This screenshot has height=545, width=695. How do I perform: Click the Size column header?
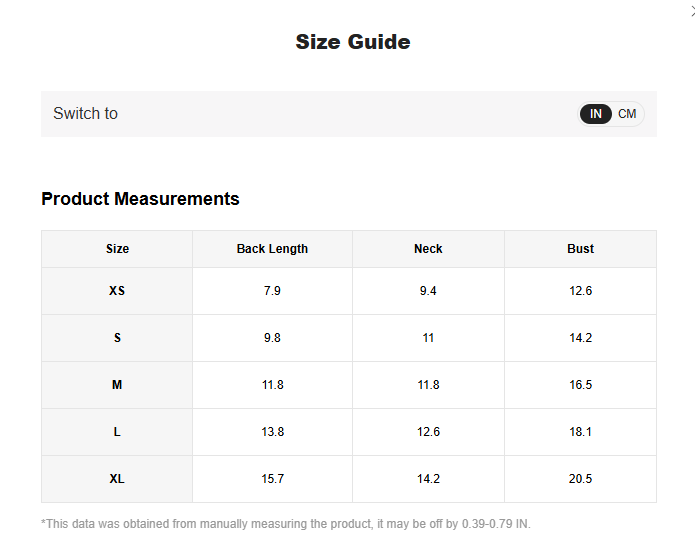[x=117, y=249]
